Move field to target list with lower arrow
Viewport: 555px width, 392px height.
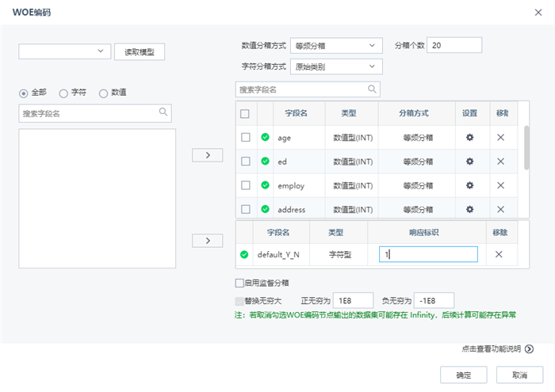208,241
